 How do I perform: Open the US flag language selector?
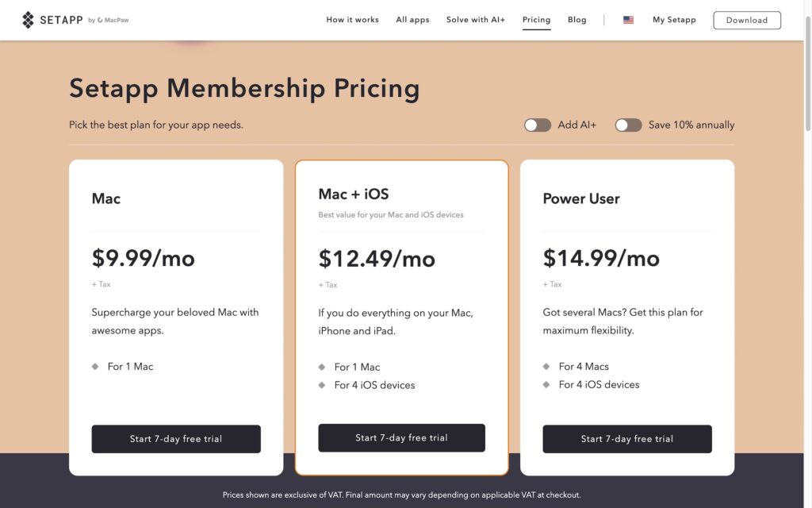[x=628, y=19]
